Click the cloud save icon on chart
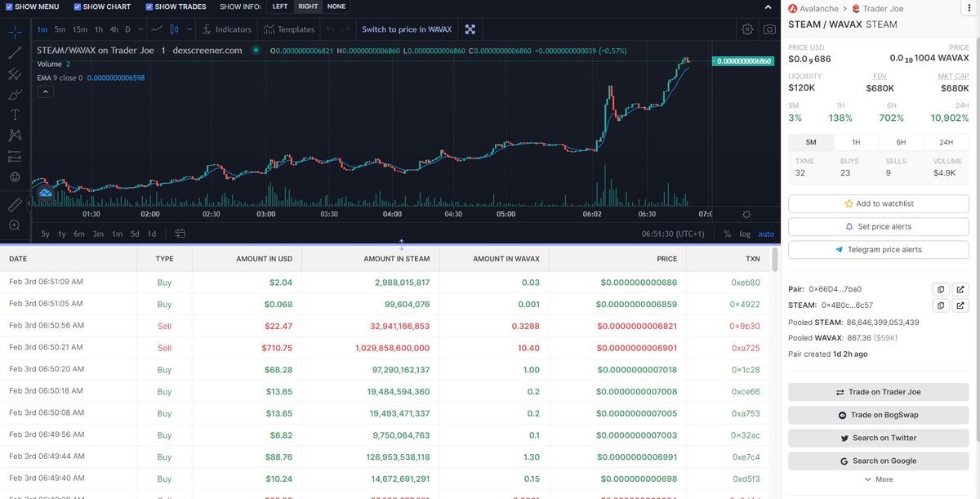 pyautogui.click(x=45, y=193)
